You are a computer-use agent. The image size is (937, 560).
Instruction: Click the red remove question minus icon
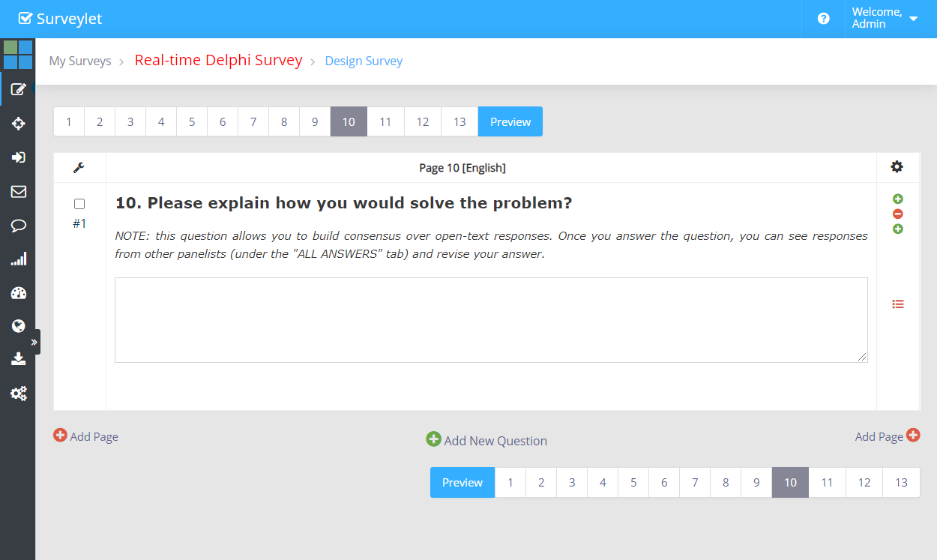[897, 214]
